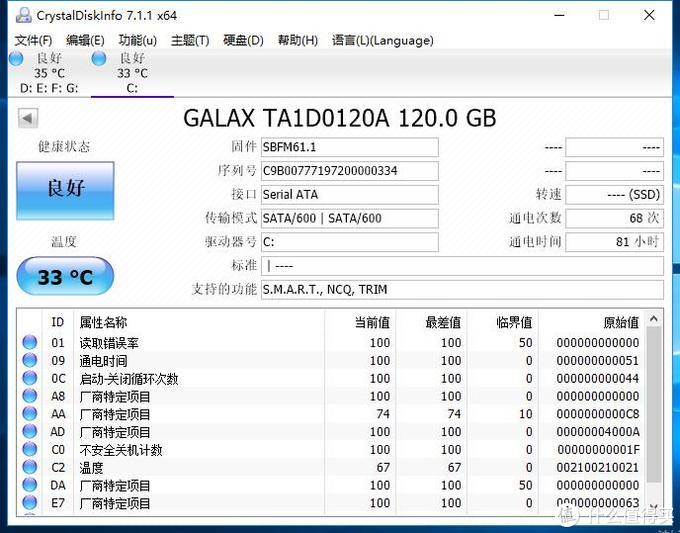
Task: Click current value 74 in row AA
Action: (382, 414)
